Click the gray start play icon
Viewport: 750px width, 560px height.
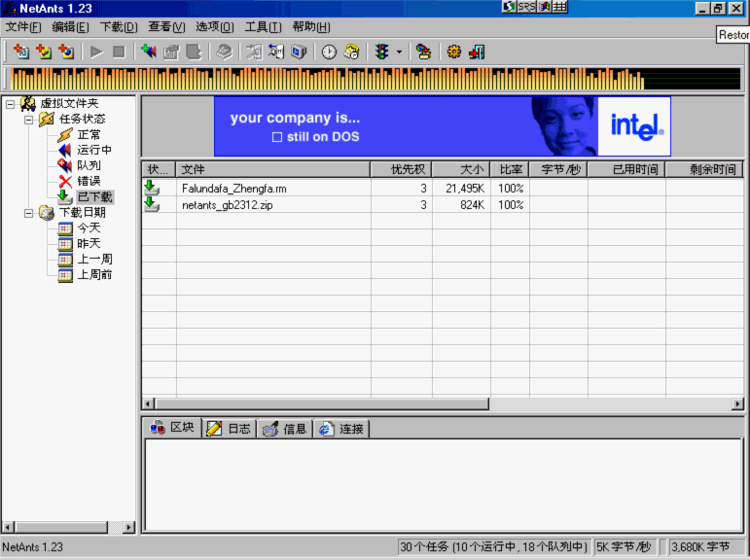(96, 52)
